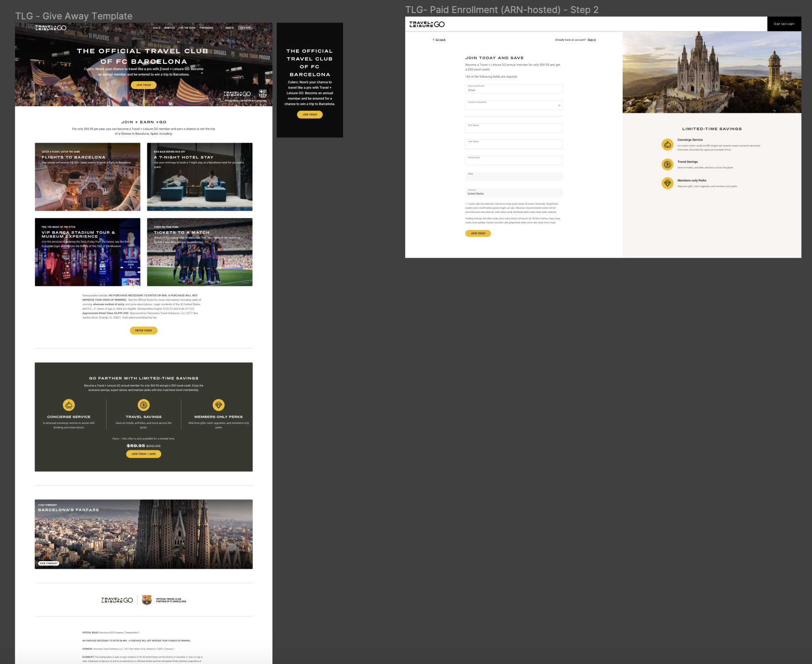Click the struck-through $99.95 price

click(x=153, y=446)
